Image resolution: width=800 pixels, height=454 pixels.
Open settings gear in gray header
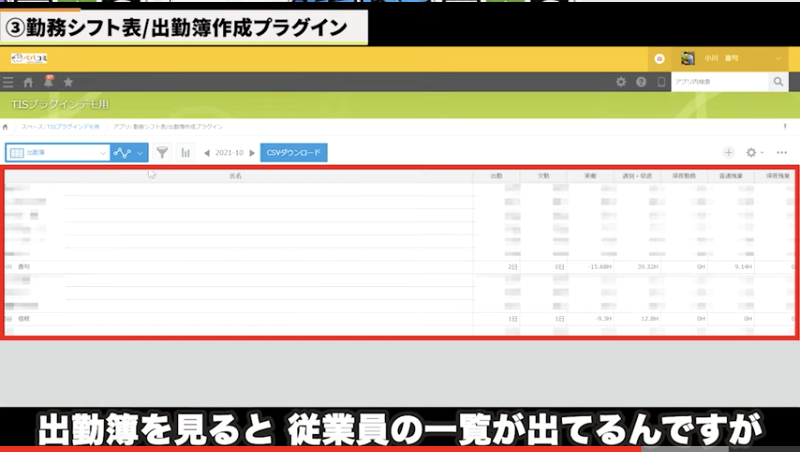pos(621,82)
